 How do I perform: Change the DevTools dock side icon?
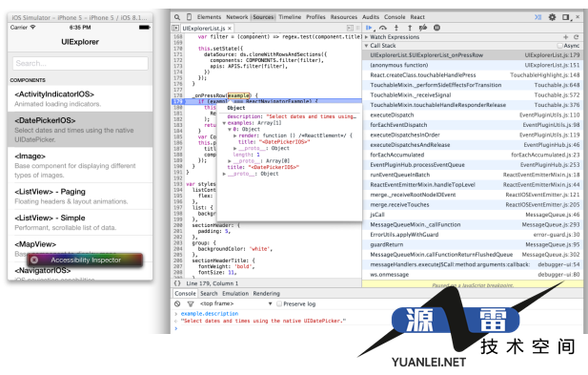[565, 17]
